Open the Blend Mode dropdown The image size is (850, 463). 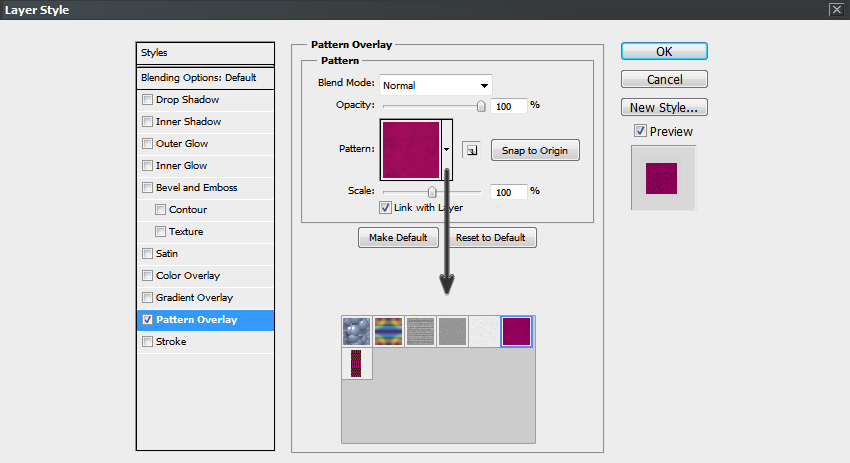(436, 85)
